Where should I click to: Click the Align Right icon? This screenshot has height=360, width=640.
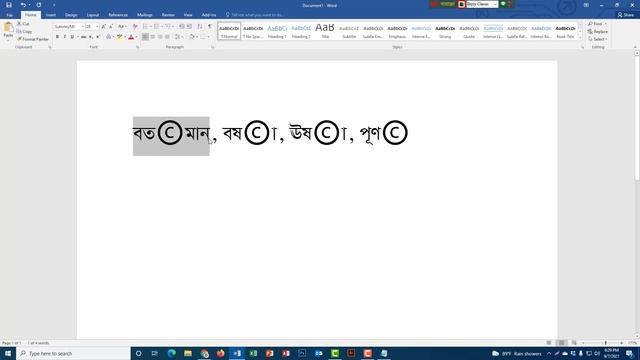(x=160, y=37)
